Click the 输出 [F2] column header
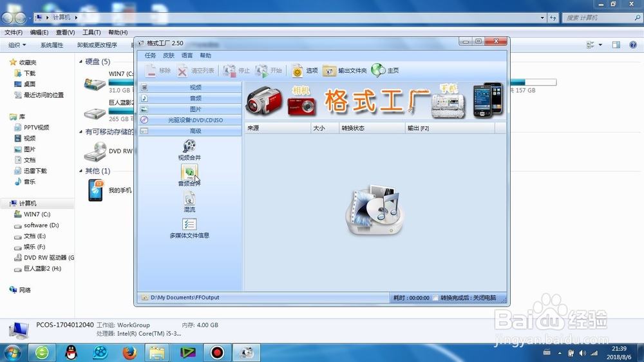644x362 pixels. tap(450, 128)
